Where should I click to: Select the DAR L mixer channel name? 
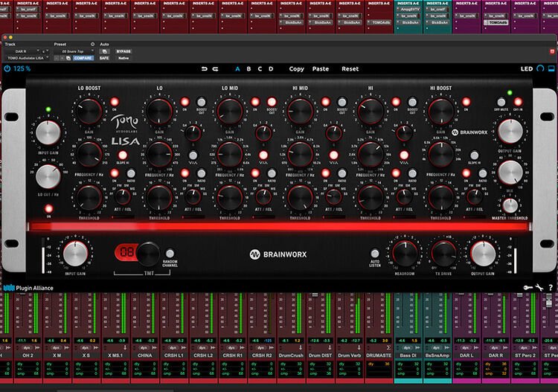pyautogui.click(x=466, y=356)
